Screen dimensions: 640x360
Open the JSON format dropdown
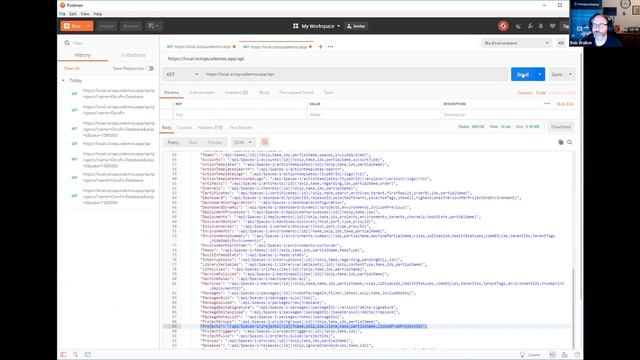[243, 142]
